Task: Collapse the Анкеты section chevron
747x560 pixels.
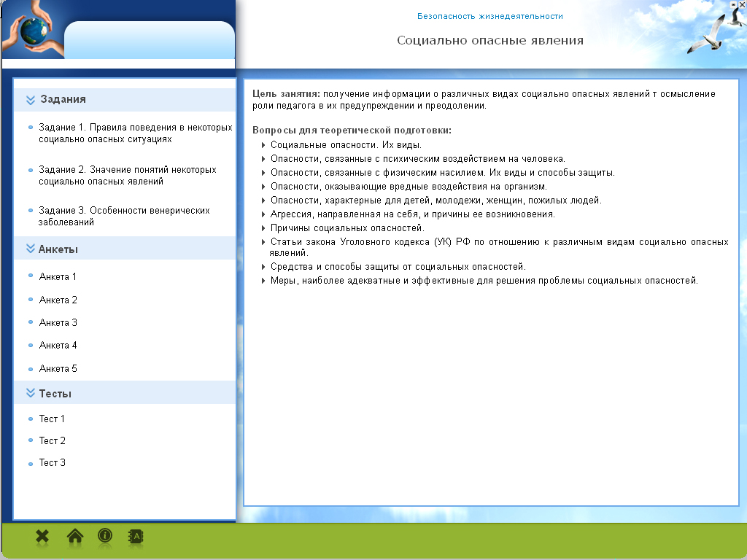Action: 31,249
